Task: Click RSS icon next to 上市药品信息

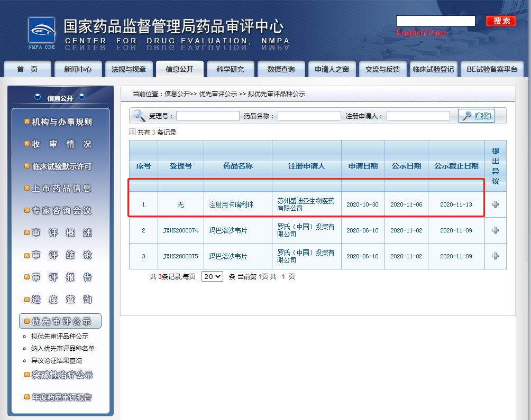Action: click(27, 188)
